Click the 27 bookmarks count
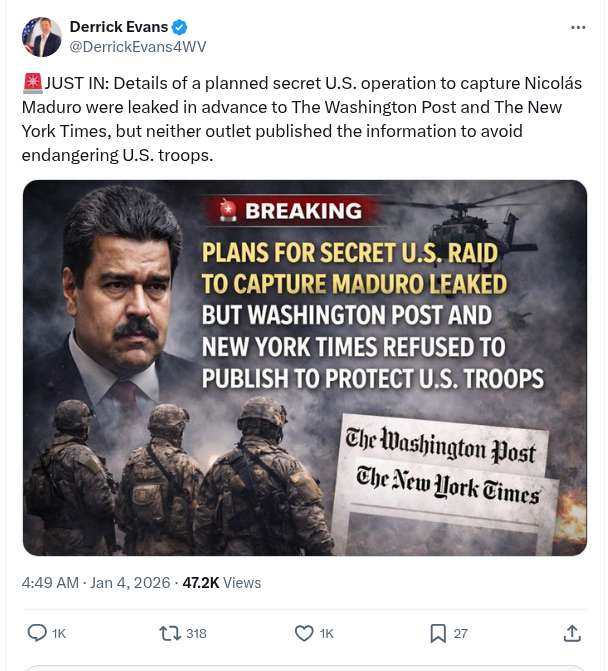608x671 pixels. tap(460, 634)
